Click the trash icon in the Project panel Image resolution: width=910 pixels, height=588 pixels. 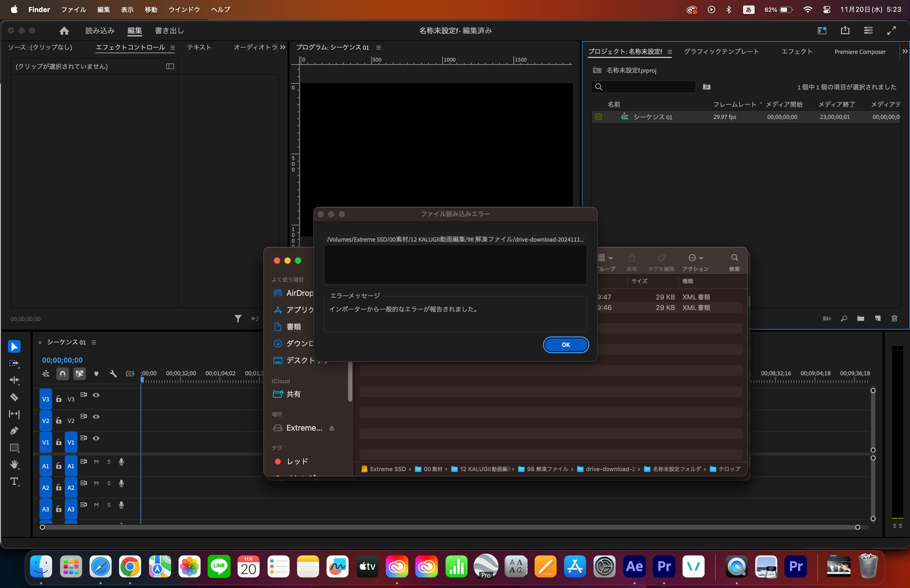pos(894,318)
